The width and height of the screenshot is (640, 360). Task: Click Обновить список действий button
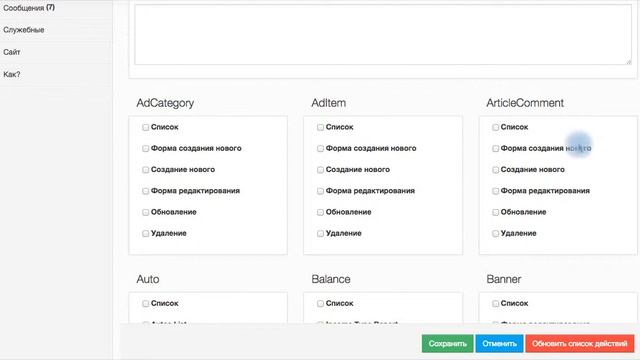pyautogui.click(x=580, y=344)
